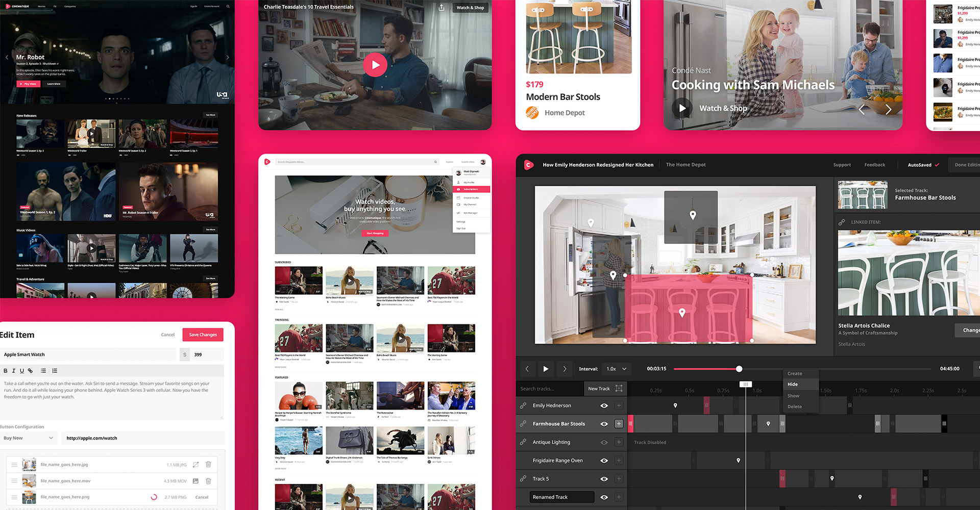
Task: Click link icon of Antique Lighting track
Action: pyautogui.click(x=523, y=442)
